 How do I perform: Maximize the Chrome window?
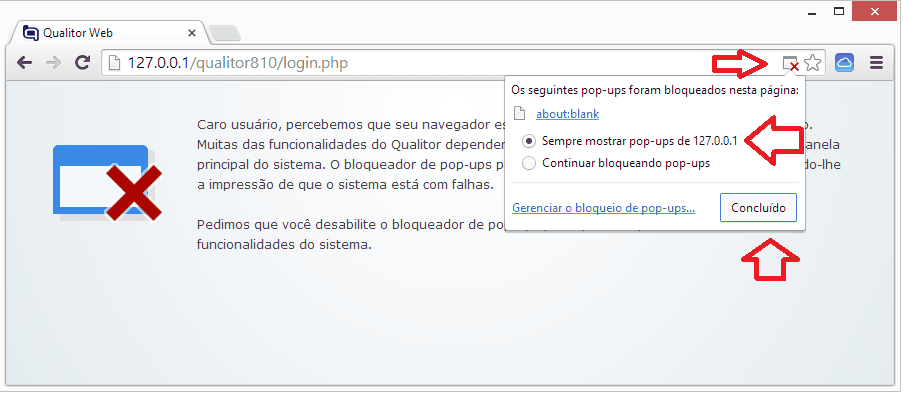(x=839, y=11)
